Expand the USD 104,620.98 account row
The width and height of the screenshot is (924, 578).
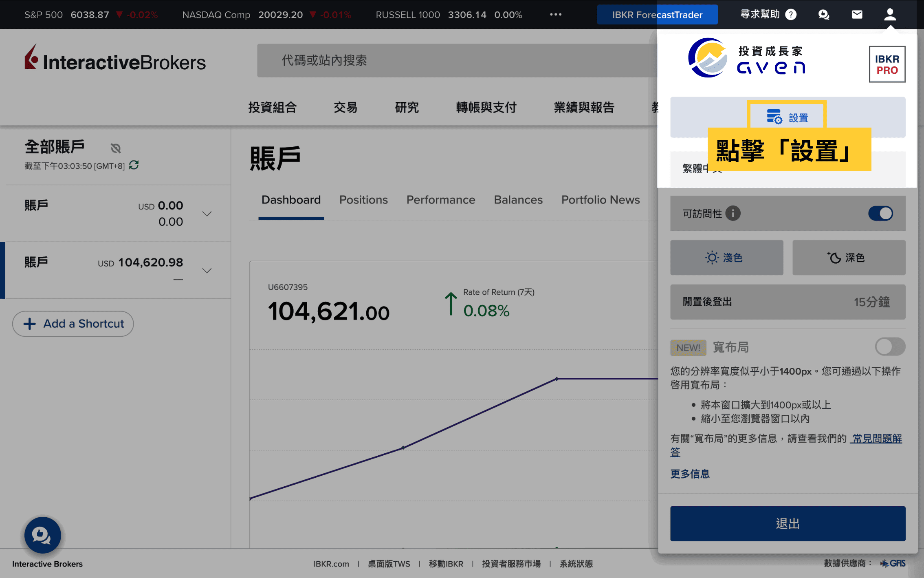[x=207, y=271]
